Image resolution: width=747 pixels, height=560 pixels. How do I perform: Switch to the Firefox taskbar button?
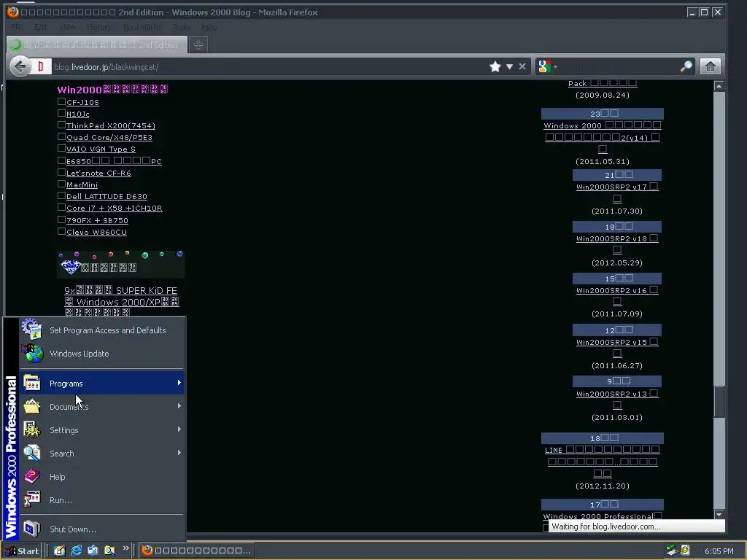click(x=196, y=551)
